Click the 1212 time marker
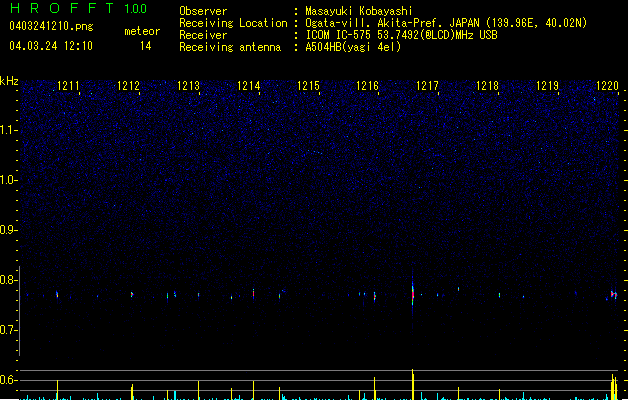The width and height of the screenshot is (629, 400). click(x=128, y=86)
